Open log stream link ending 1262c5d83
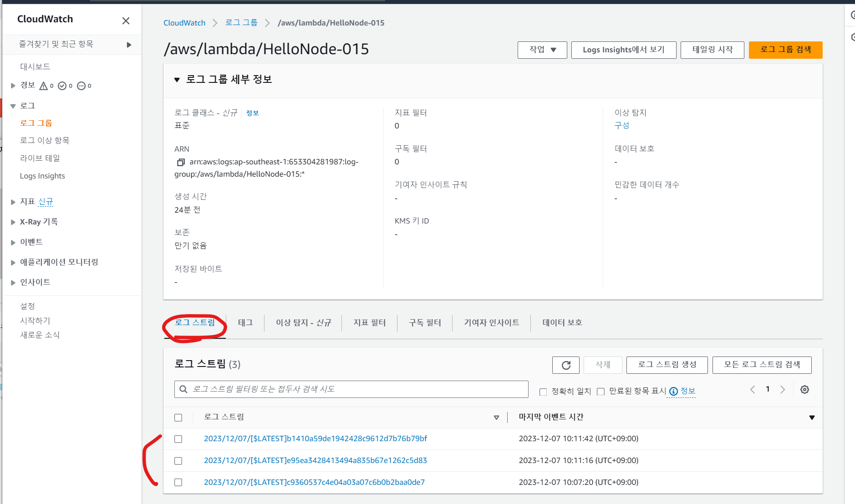Viewport: 855px width, 504px height. pos(316,460)
